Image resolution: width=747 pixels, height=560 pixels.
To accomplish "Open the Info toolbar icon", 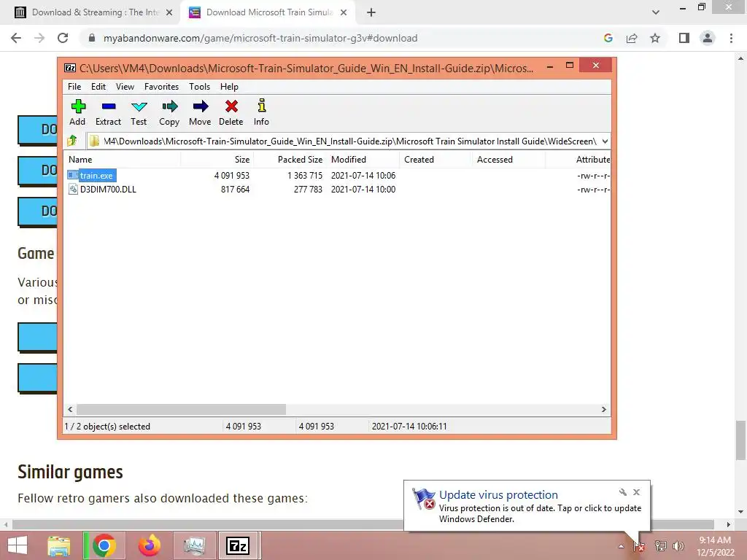I will pos(262,106).
